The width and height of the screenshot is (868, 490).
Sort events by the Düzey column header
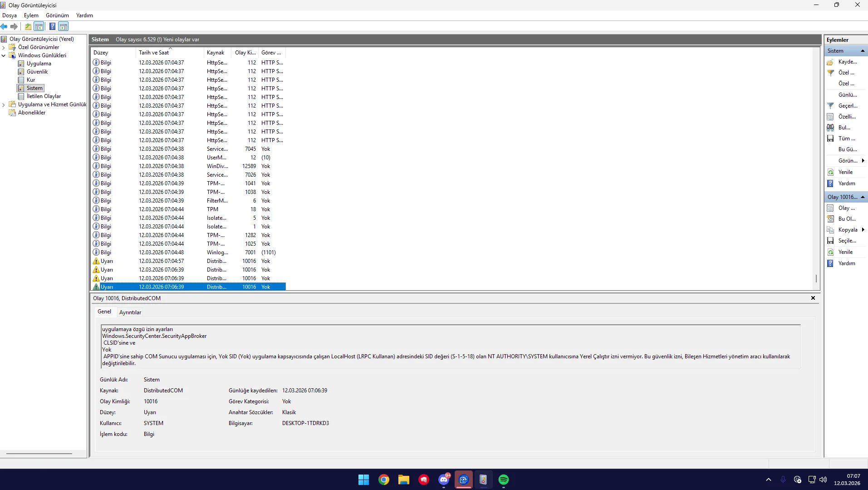[x=113, y=53]
